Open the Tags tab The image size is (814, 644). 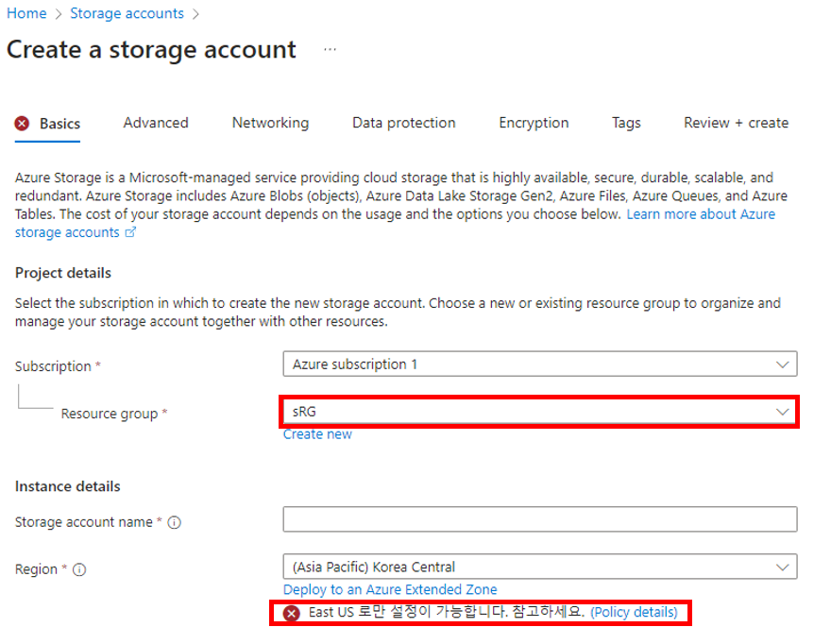tap(626, 123)
